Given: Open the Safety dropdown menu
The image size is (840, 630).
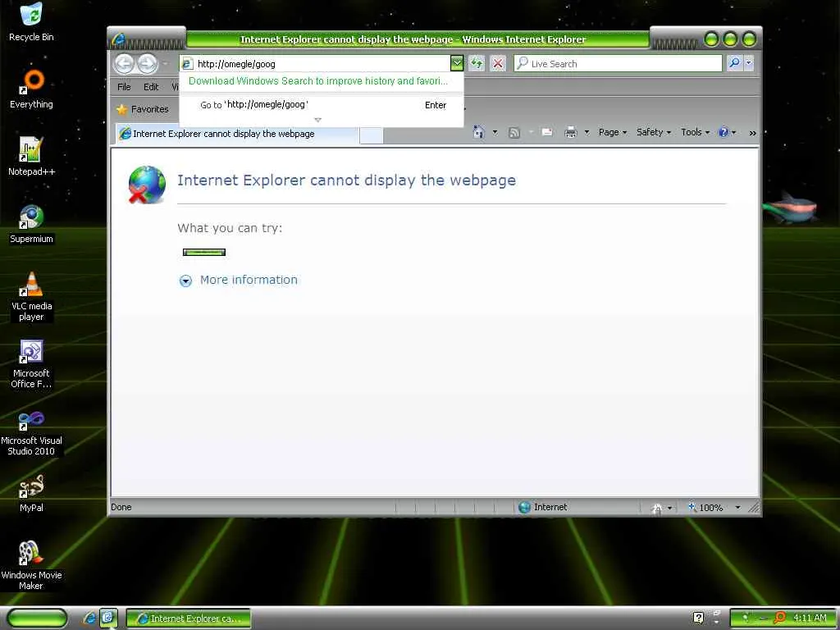Looking at the screenshot, I should coord(653,132).
